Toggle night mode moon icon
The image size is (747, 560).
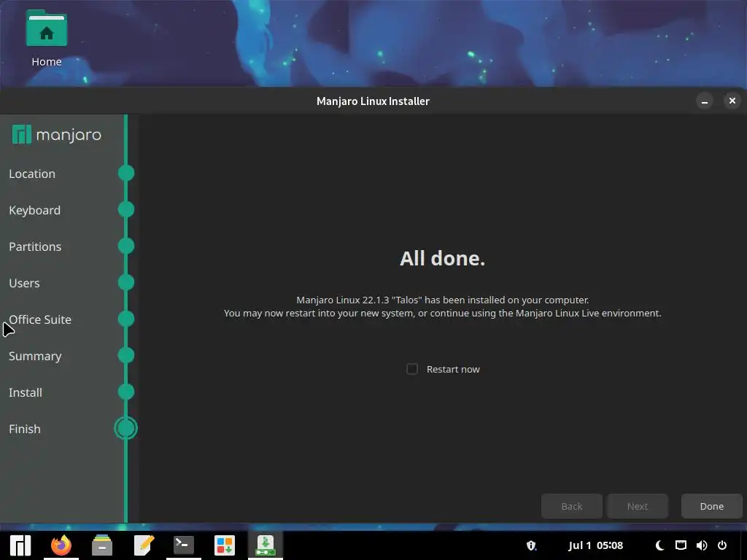[x=659, y=545]
